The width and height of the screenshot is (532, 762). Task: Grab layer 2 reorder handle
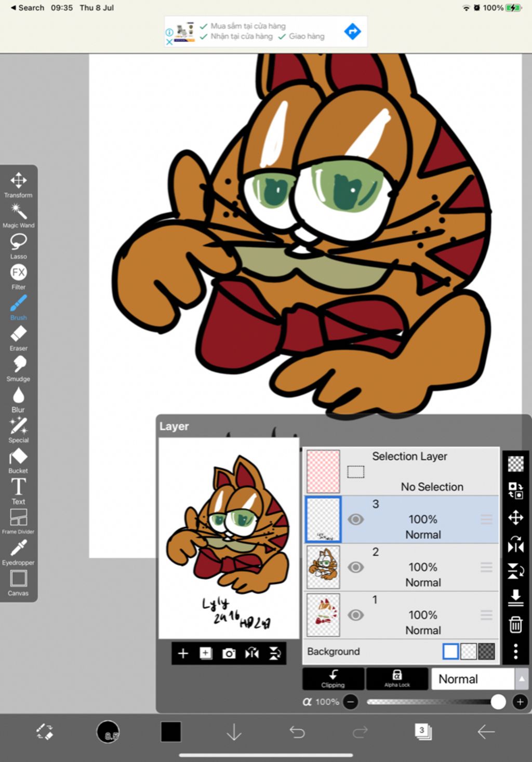pos(486,567)
